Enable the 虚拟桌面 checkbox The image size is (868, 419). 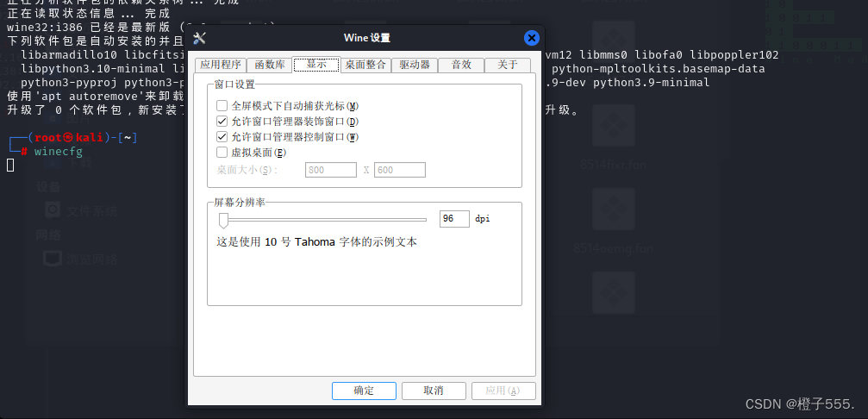point(222,153)
